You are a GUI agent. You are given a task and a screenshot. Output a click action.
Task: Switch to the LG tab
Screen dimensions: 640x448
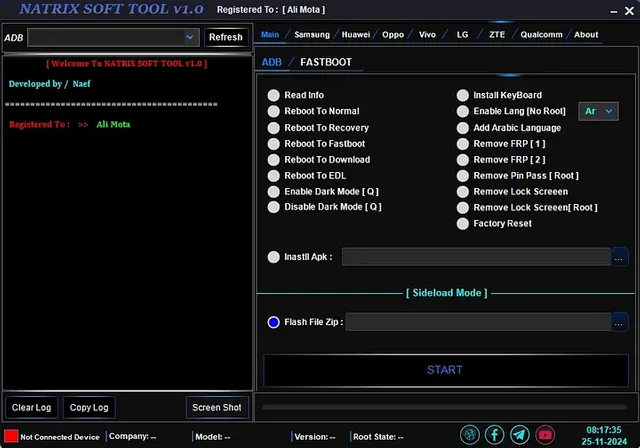tap(462, 35)
